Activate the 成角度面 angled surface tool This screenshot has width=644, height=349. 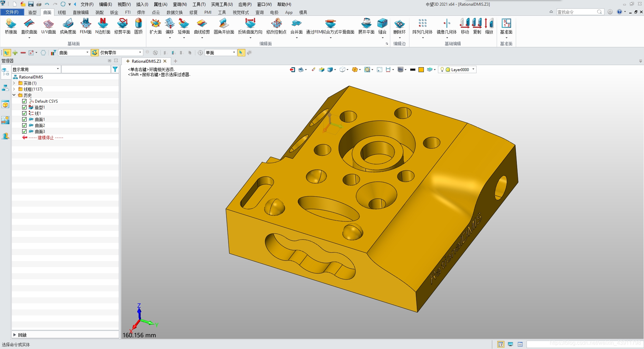68,26
